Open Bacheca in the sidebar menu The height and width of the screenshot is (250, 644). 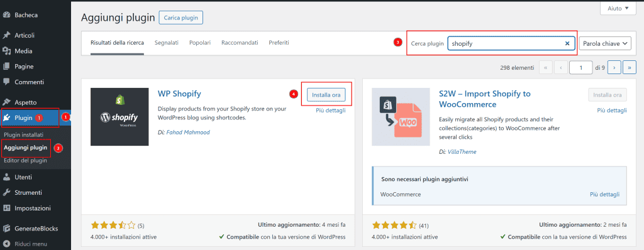coord(26,15)
